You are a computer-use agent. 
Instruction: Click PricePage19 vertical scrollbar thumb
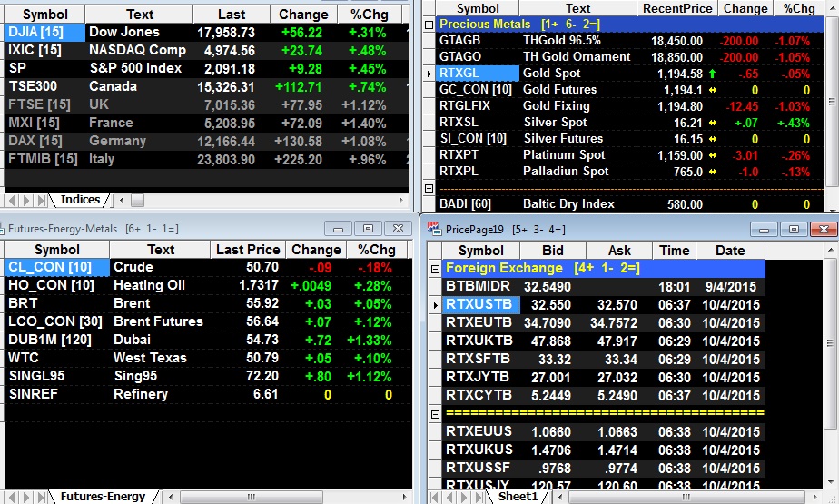click(x=830, y=343)
